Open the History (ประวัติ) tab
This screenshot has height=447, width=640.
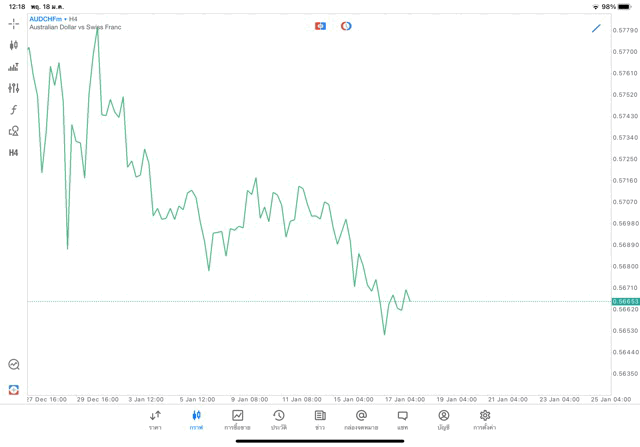[279, 419]
